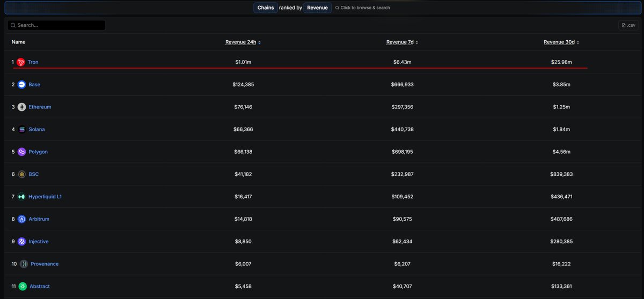Open the Injective chain link
Image resolution: width=644 pixels, height=299 pixels.
[39, 242]
